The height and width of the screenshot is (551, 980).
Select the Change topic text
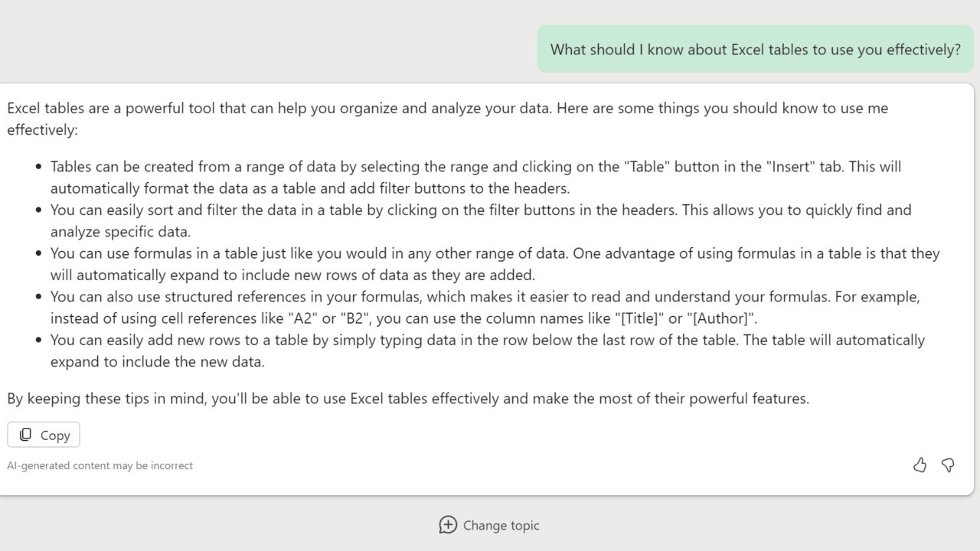click(x=501, y=526)
